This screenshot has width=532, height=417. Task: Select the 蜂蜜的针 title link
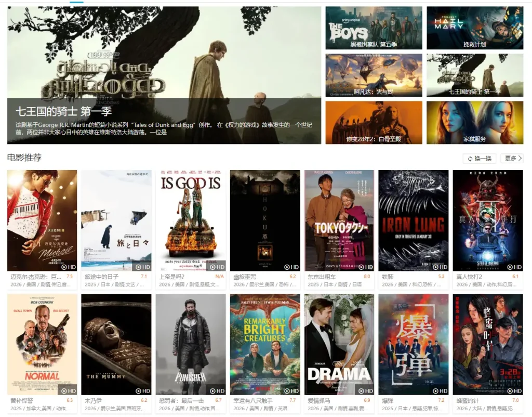pyautogui.click(x=468, y=401)
